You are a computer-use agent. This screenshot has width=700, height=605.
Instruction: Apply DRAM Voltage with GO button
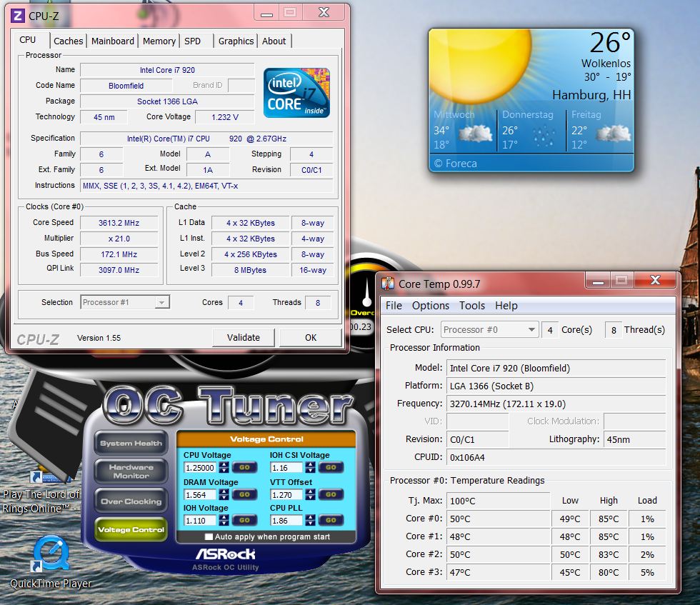pos(244,494)
